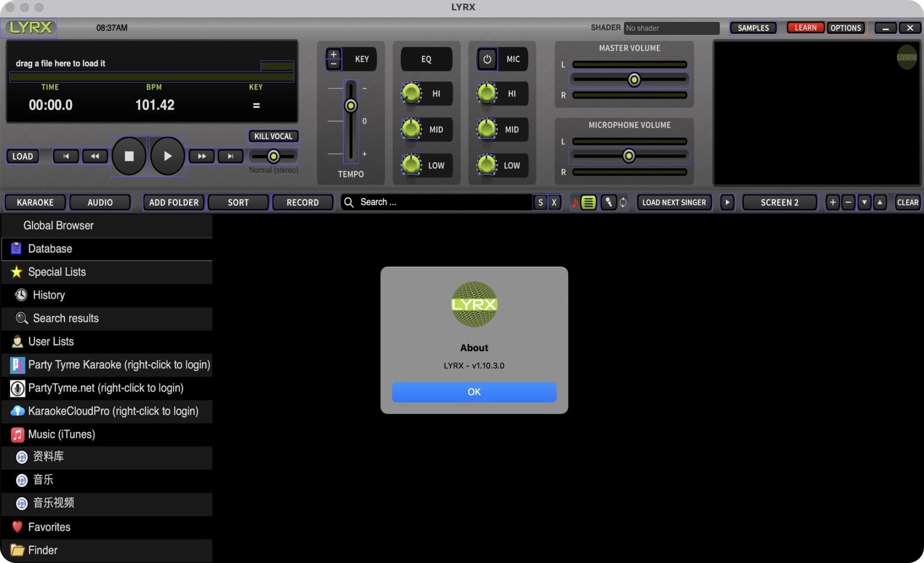Toggle the music note filter by the search bar
Viewport: 924px width, 563px height.
575,202
